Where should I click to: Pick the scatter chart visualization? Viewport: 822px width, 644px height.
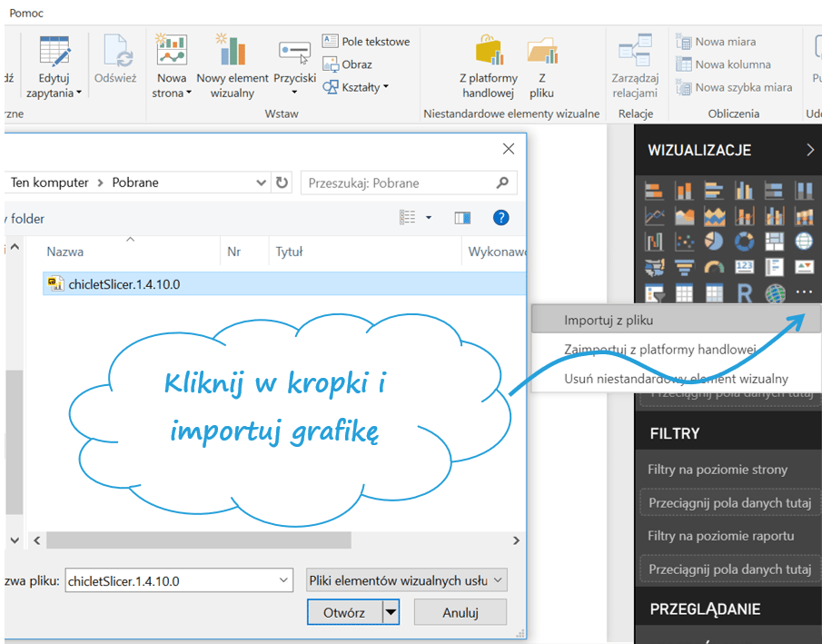[684, 242]
